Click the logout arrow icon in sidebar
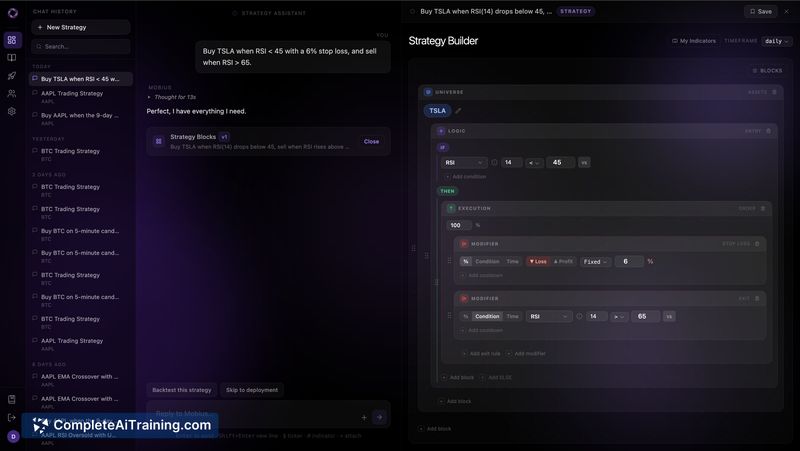800x451 pixels. (x=12, y=417)
